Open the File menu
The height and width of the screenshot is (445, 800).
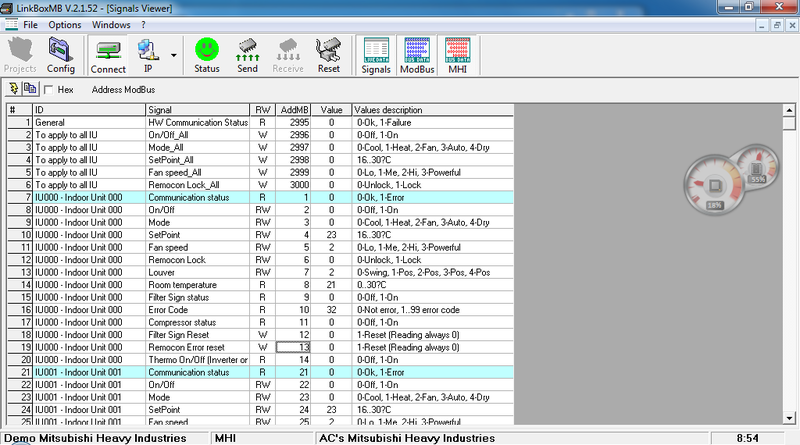34,23
